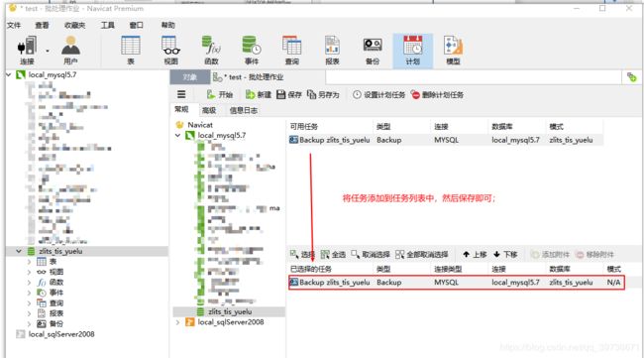The image size is (644, 358).
Task: Show the 表 tables list
Action: click(x=131, y=51)
